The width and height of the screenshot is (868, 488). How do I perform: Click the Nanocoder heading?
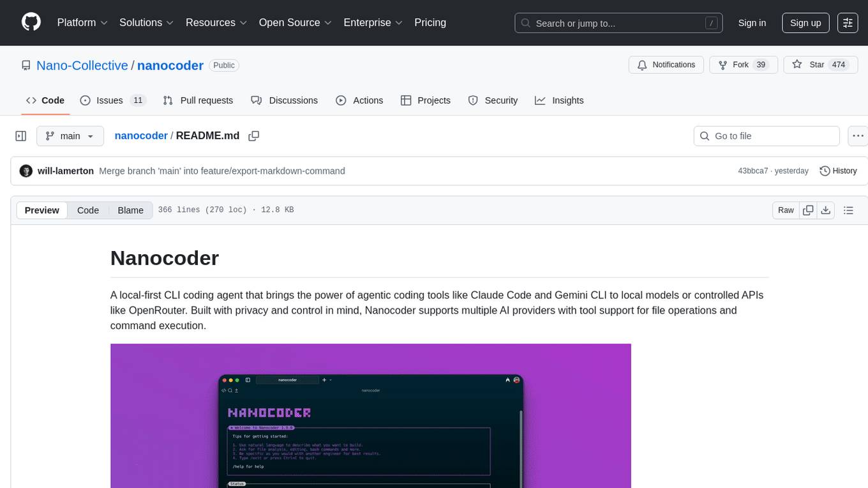point(165,258)
